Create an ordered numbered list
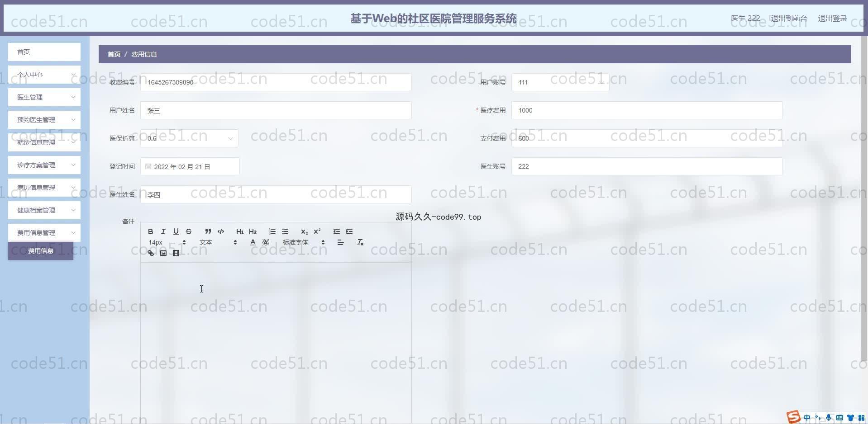Screen dimensions: 868x424 point(272,231)
